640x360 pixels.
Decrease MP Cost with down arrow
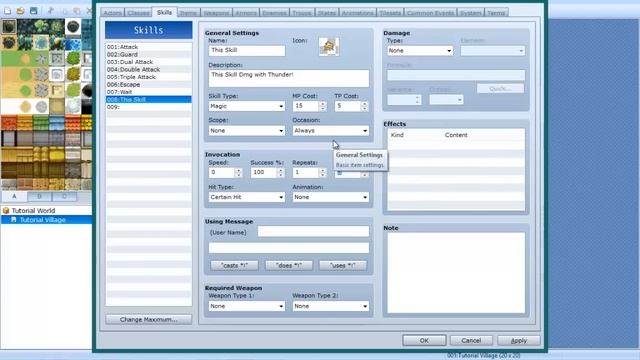pos(323,109)
